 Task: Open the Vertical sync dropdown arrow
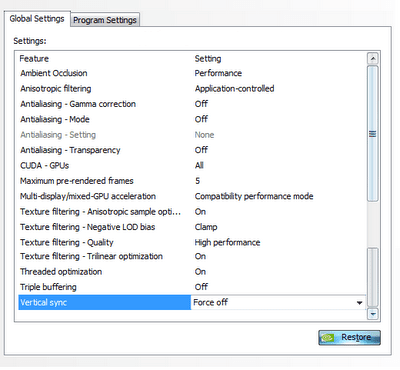pyautogui.click(x=359, y=303)
